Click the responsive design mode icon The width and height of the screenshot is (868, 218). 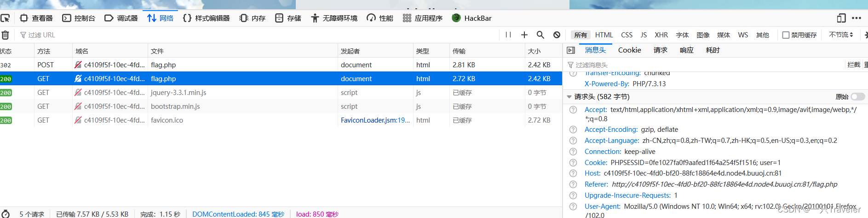click(841, 18)
